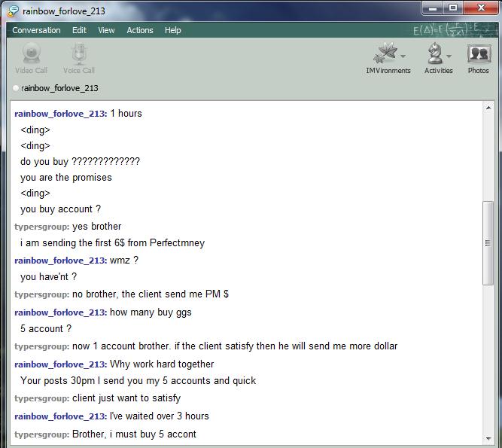Click the message "Why work hard together"
This screenshot has width=502, height=448.
(x=162, y=364)
